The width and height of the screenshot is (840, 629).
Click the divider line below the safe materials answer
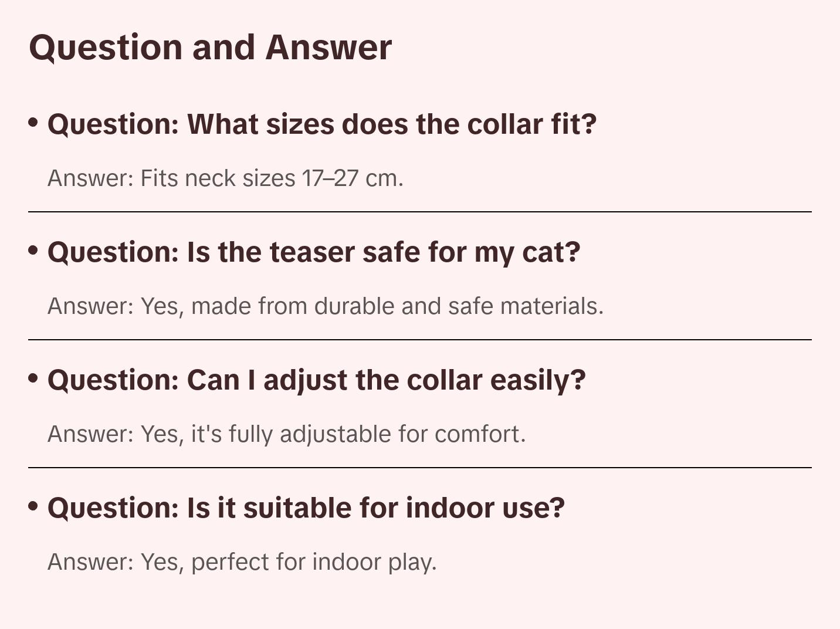tap(419, 340)
